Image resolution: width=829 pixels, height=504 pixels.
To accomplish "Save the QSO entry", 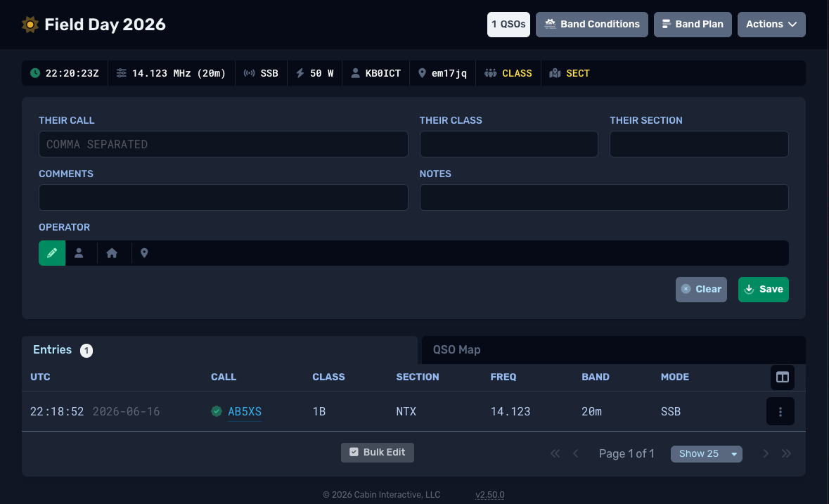I will (764, 290).
